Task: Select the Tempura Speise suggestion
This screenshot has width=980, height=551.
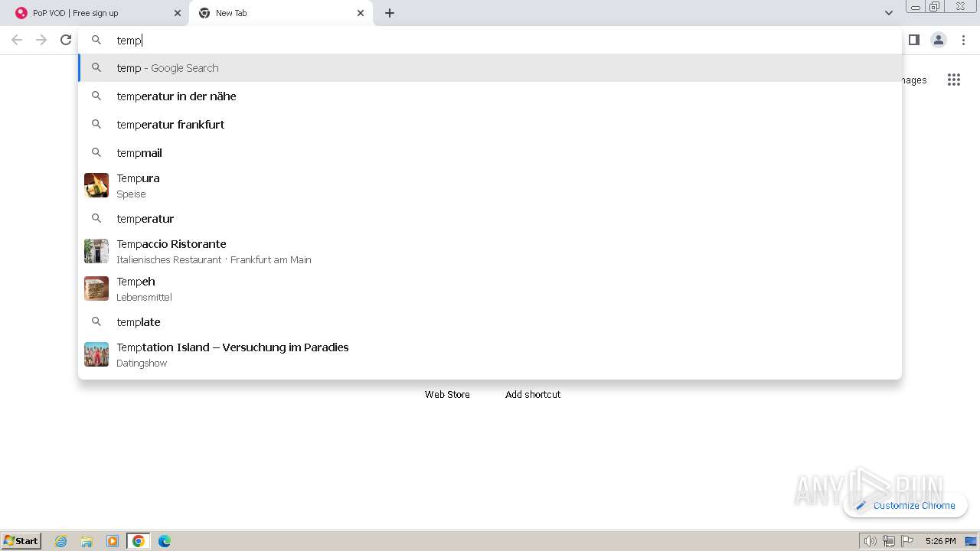Action: tap(490, 185)
